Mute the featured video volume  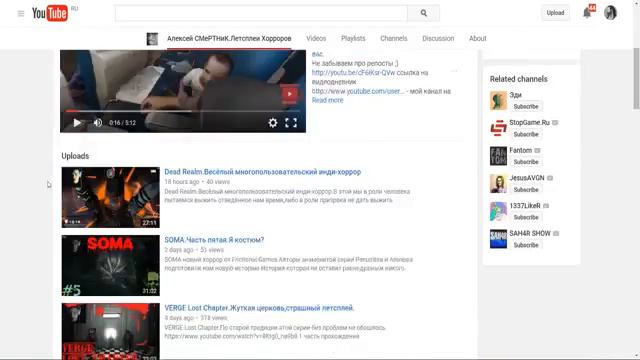[x=98, y=122]
